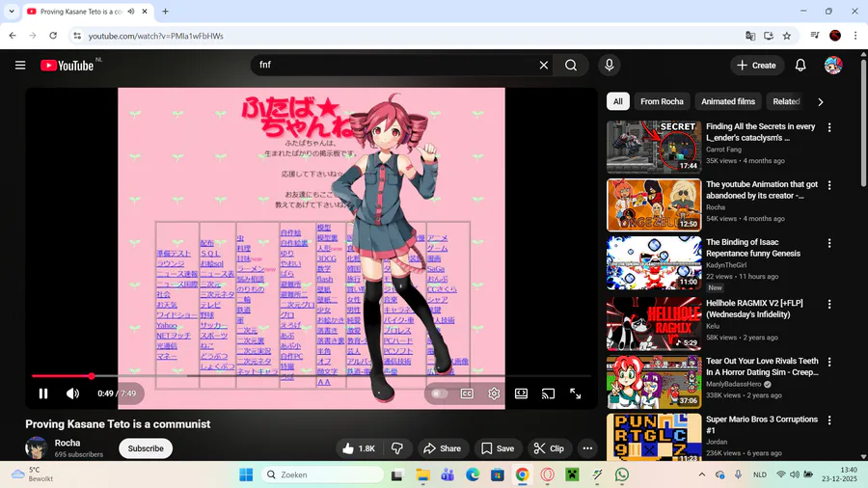Open Rocha channel name link

pos(68,443)
